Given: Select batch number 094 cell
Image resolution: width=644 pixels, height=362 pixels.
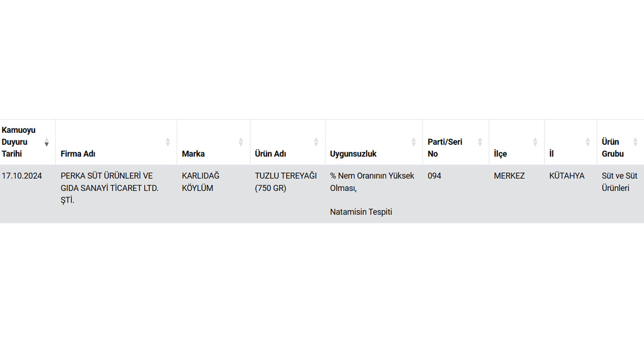Looking at the screenshot, I should pos(434,176).
